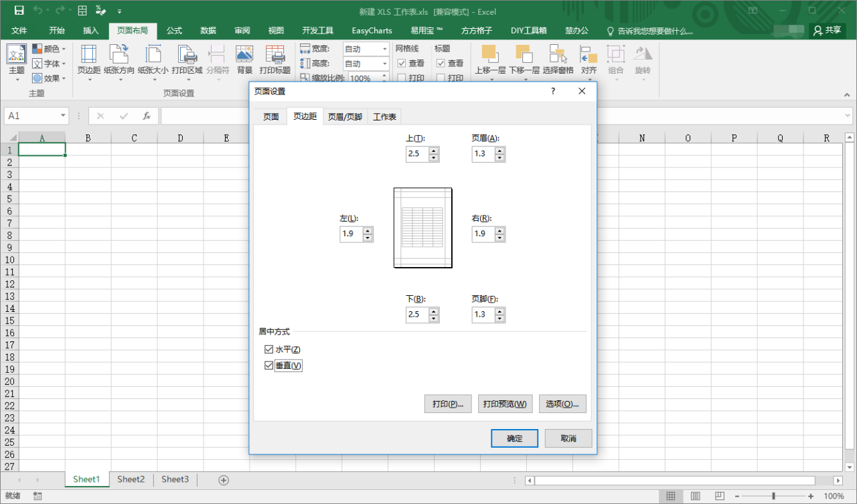Image resolution: width=857 pixels, height=504 pixels.
Task: Open the 纸张方向 orientation button
Action: [119, 64]
